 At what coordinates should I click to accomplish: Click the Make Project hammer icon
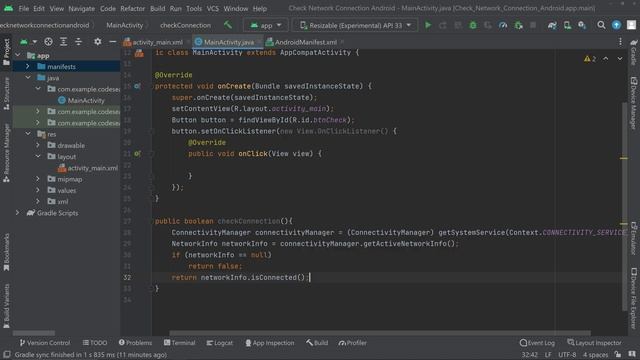[228, 25]
